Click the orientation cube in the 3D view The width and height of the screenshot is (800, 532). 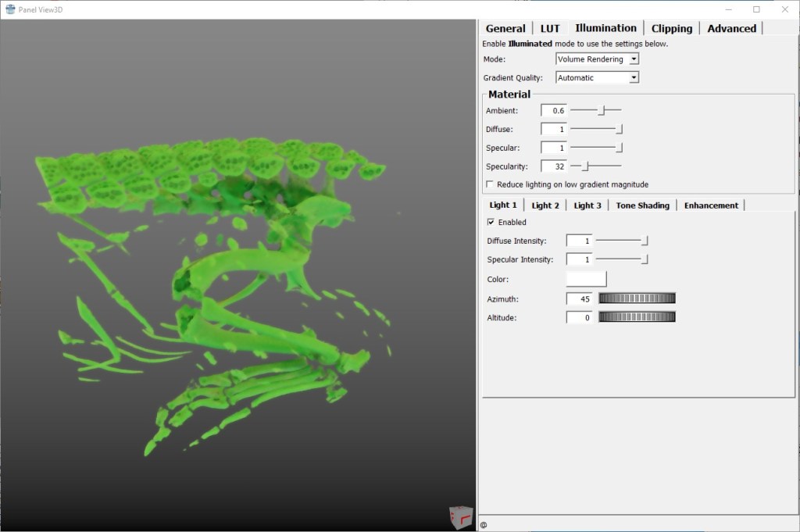[461, 517]
